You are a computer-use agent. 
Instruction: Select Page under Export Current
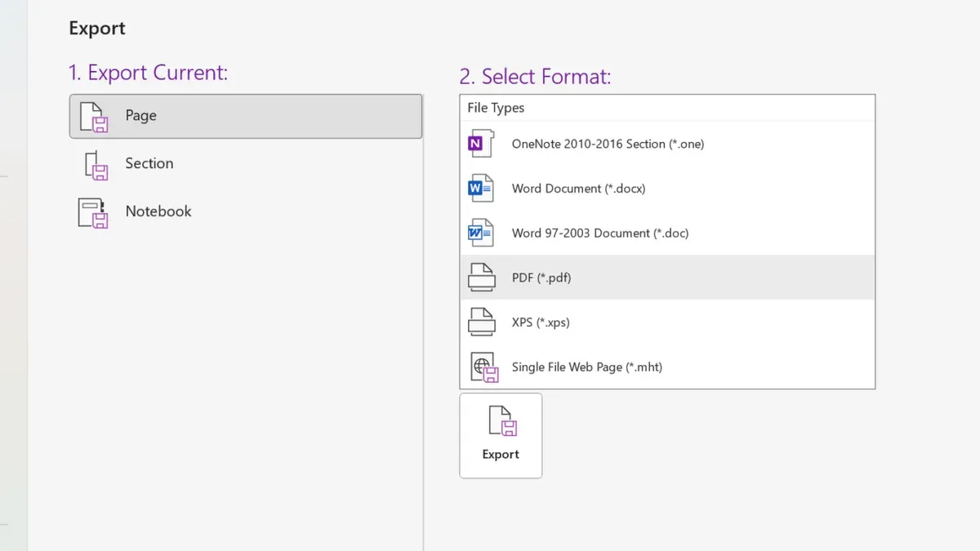[x=246, y=116]
